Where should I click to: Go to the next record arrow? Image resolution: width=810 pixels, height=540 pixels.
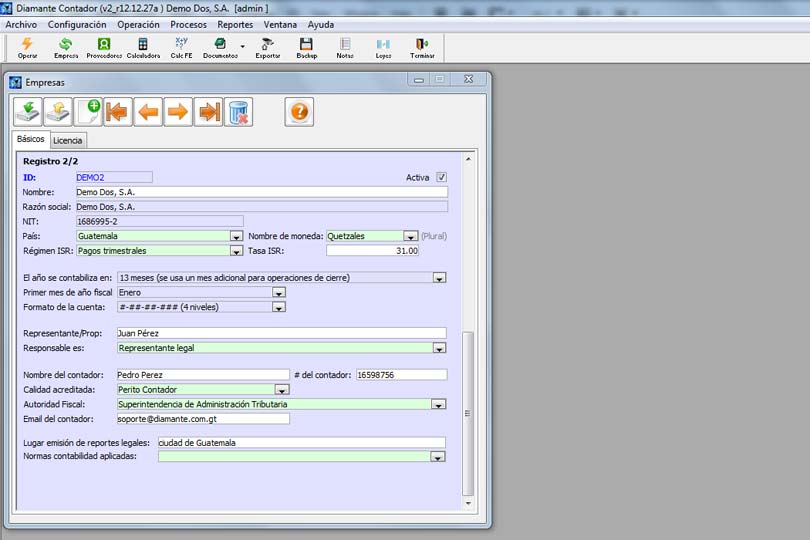[178, 112]
